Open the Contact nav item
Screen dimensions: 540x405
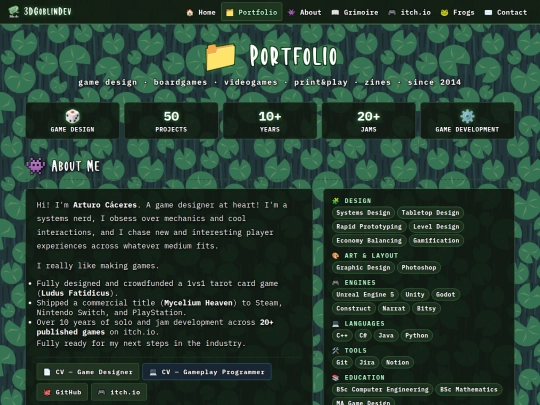pos(506,12)
